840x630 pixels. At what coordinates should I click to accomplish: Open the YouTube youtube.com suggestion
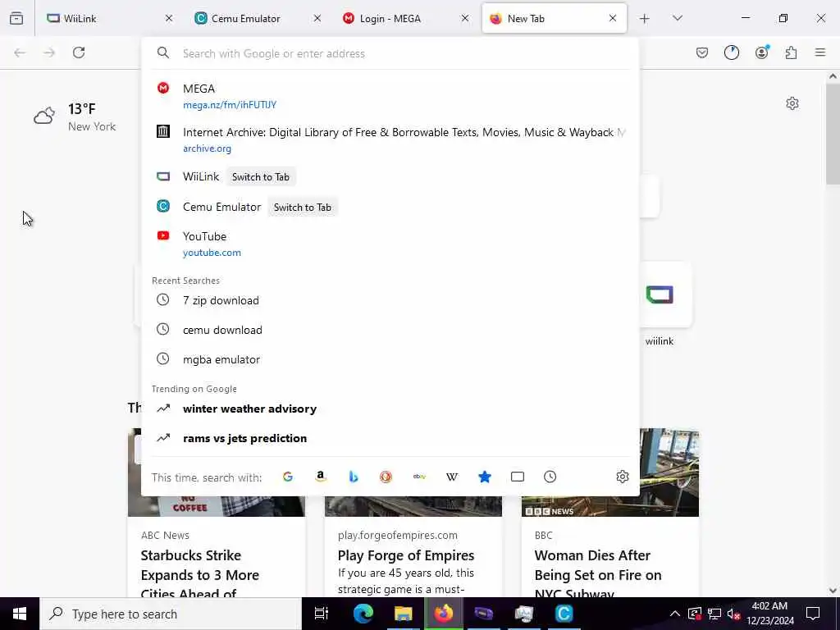coord(390,244)
